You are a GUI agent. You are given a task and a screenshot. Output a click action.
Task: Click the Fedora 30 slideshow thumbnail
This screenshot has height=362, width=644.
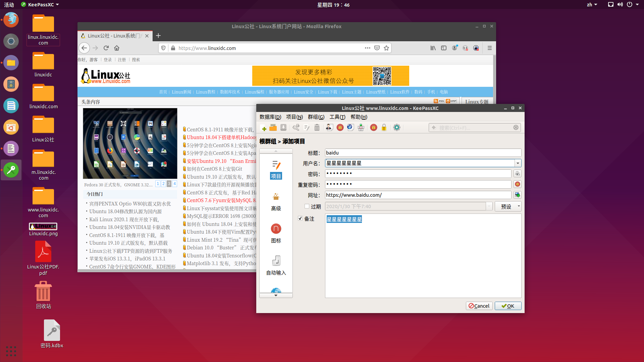click(130, 143)
